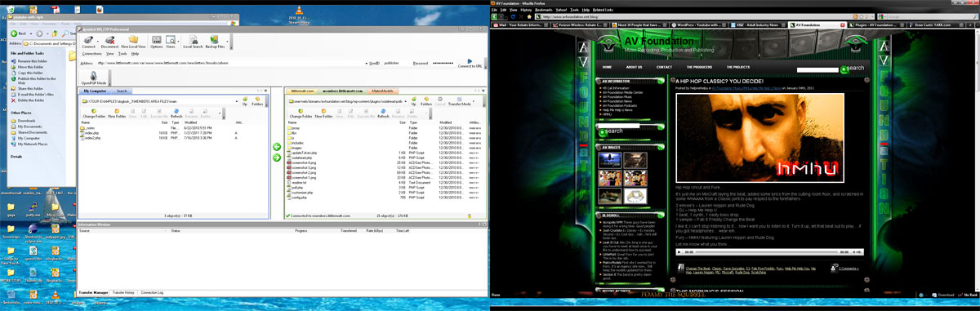
Task: Open Tools menu in WS_FTP
Action: 123,53
